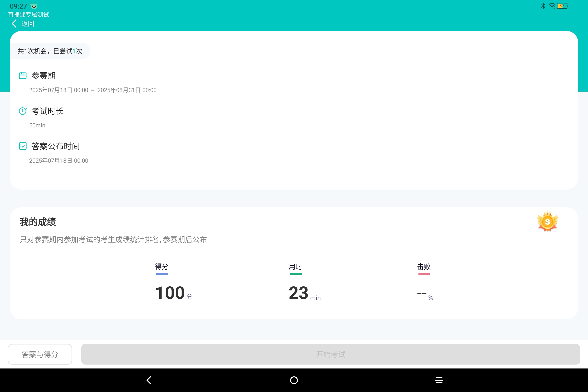Click end date 2025年08月31日 00:00
The image size is (588, 392).
click(x=127, y=90)
